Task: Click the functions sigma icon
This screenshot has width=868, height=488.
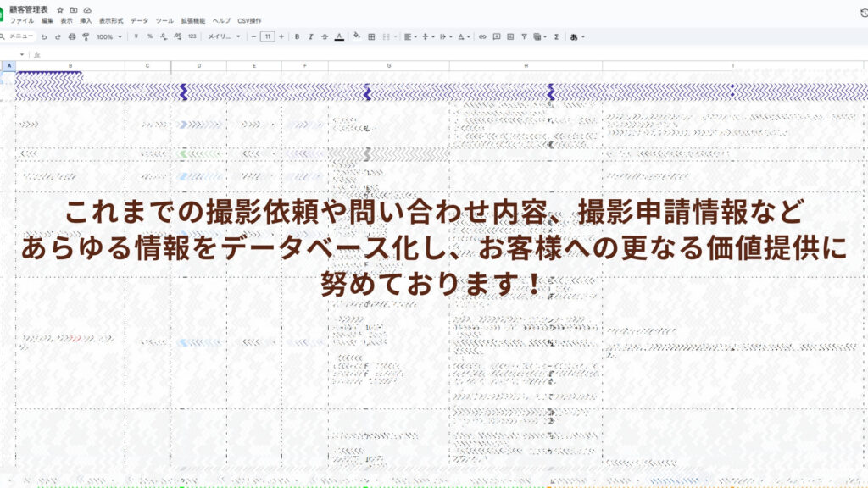Action: pyautogui.click(x=556, y=36)
